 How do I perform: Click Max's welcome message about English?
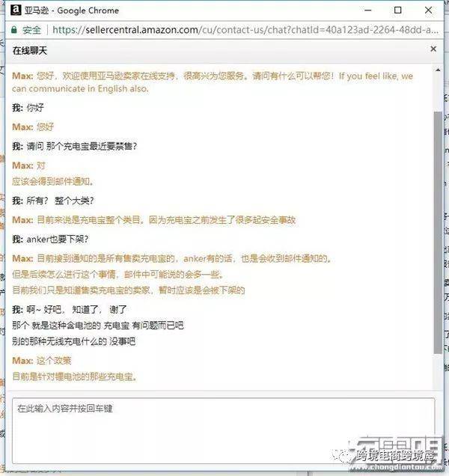pos(213,82)
